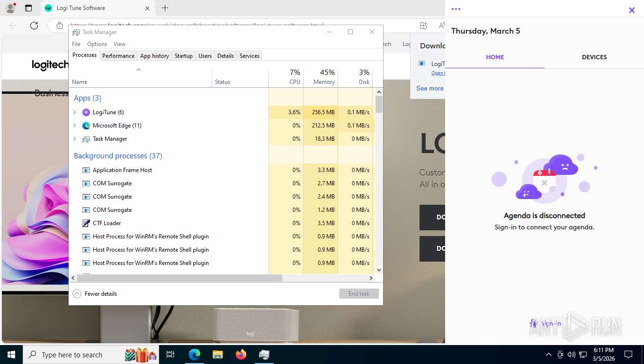This screenshot has height=364, width=644.
Task: Click the LogiTune app icon in Task Manager
Action: (86, 112)
